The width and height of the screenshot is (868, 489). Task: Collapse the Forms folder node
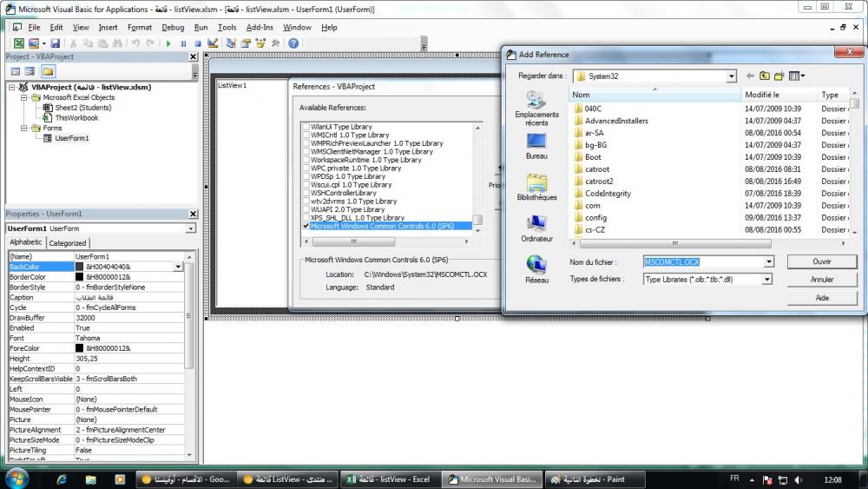pyautogui.click(x=23, y=128)
